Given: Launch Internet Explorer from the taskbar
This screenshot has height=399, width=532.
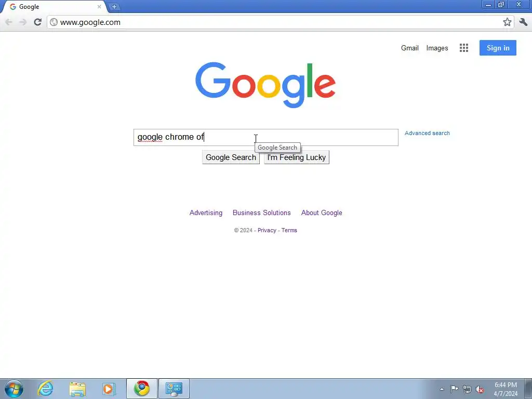Looking at the screenshot, I should pyautogui.click(x=46, y=389).
